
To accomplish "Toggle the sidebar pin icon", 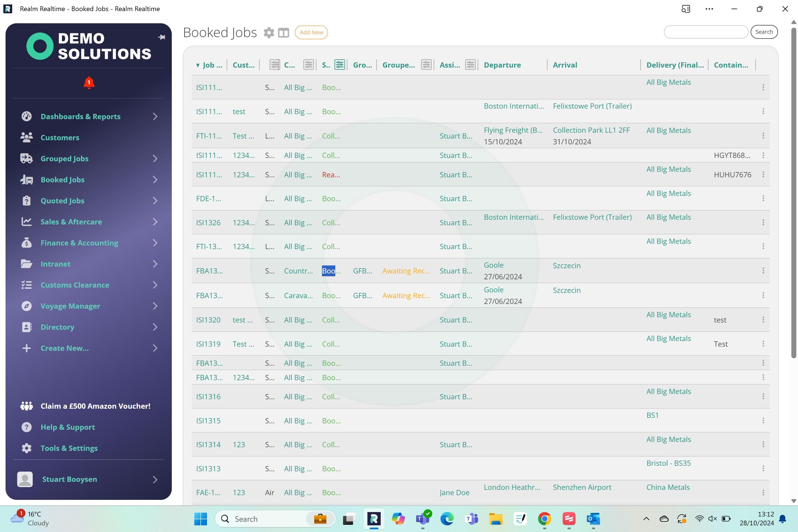I will click(162, 37).
